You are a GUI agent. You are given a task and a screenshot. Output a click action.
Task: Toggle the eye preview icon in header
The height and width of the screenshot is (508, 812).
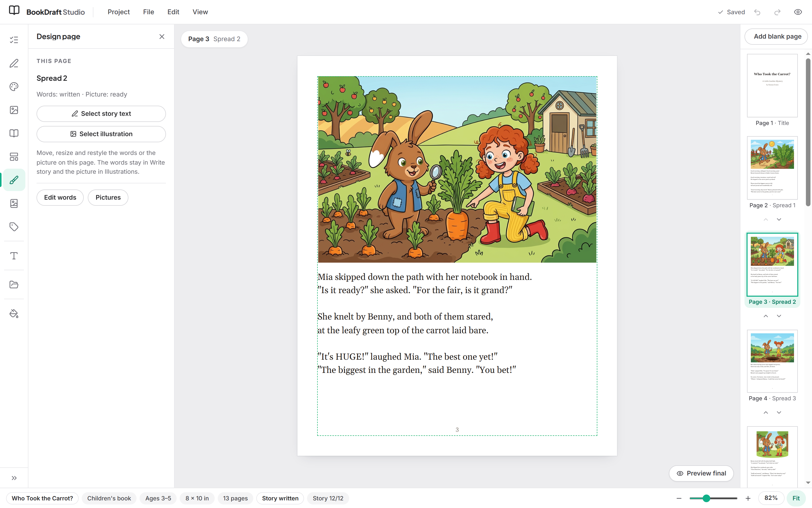[798, 12]
